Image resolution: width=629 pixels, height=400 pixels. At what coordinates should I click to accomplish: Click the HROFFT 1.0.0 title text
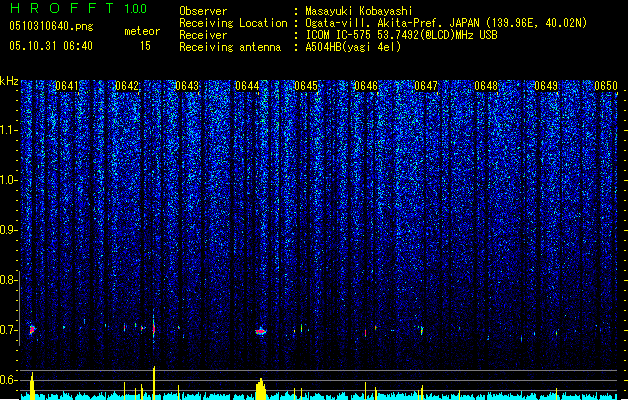[79, 8]
